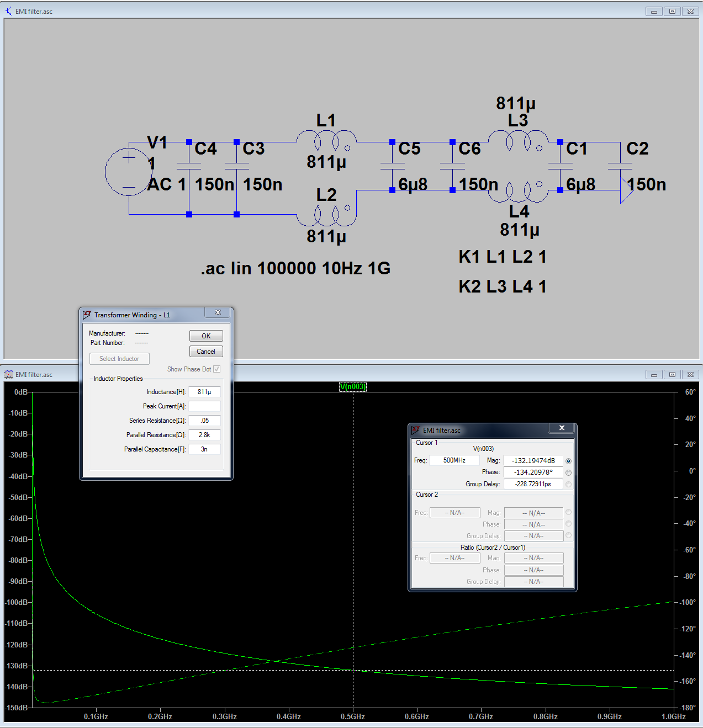The image size is (703, 728).
Task: Maximize the plot EMI filter.asc window
Action: click(672, 375)
